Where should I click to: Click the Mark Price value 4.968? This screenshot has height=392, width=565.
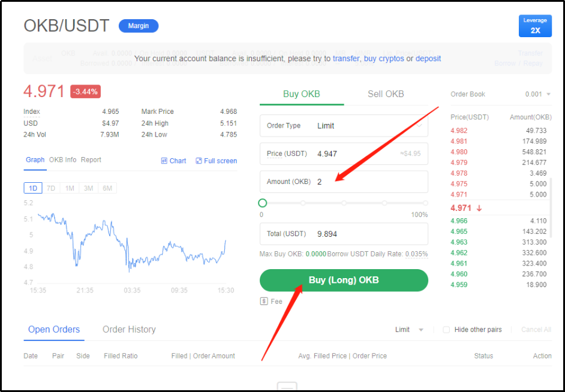coord(229,111)
